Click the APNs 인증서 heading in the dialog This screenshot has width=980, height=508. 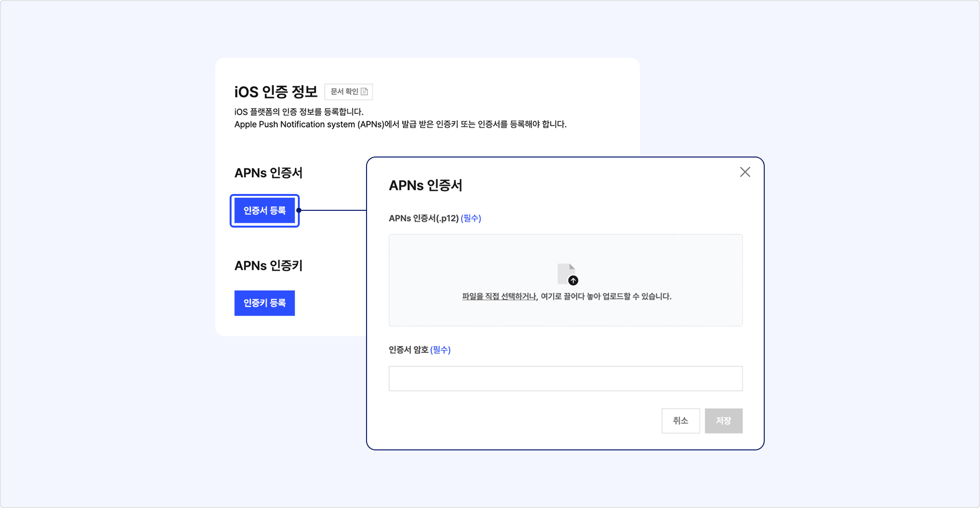tap(425, 185)
